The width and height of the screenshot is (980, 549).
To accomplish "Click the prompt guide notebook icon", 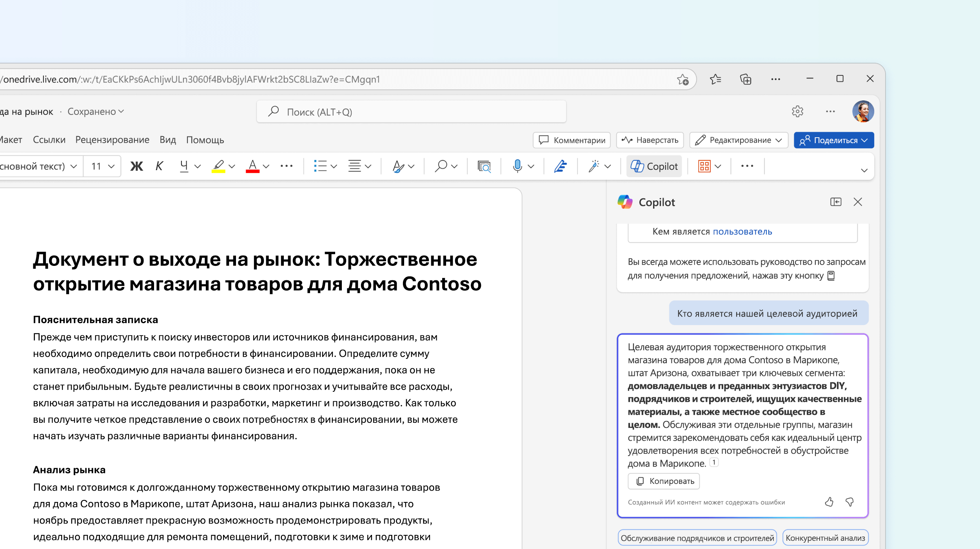I will pos(831,276).
